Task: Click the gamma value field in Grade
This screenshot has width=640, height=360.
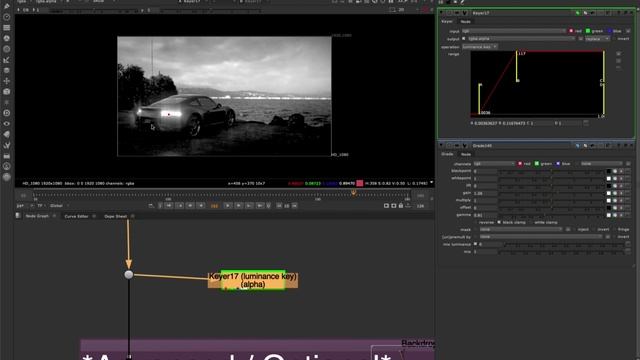Action: (x=485, y=215)
